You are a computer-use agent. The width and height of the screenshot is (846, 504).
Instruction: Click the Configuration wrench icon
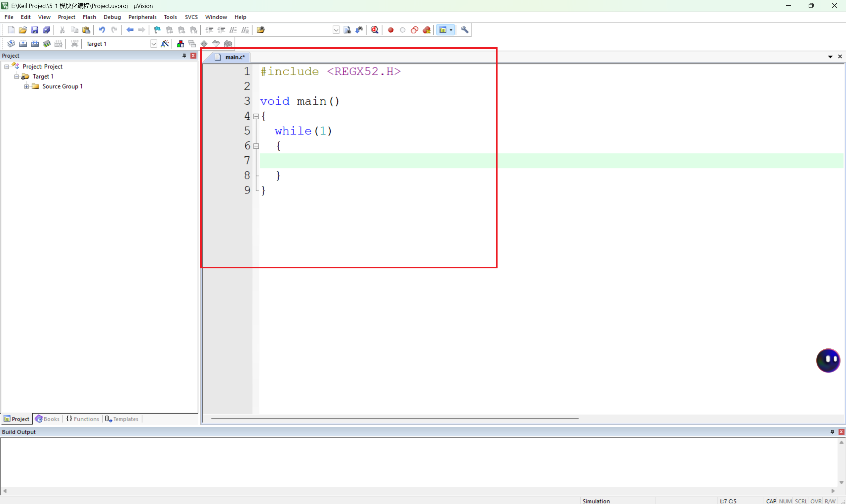tap(464, 30)
